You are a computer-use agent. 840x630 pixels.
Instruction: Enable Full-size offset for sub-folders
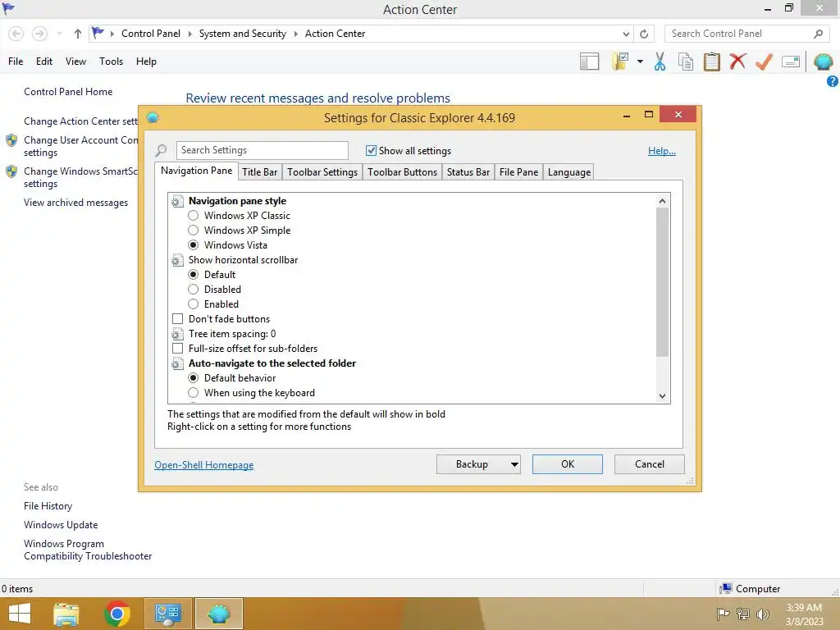tap(177, 348)
